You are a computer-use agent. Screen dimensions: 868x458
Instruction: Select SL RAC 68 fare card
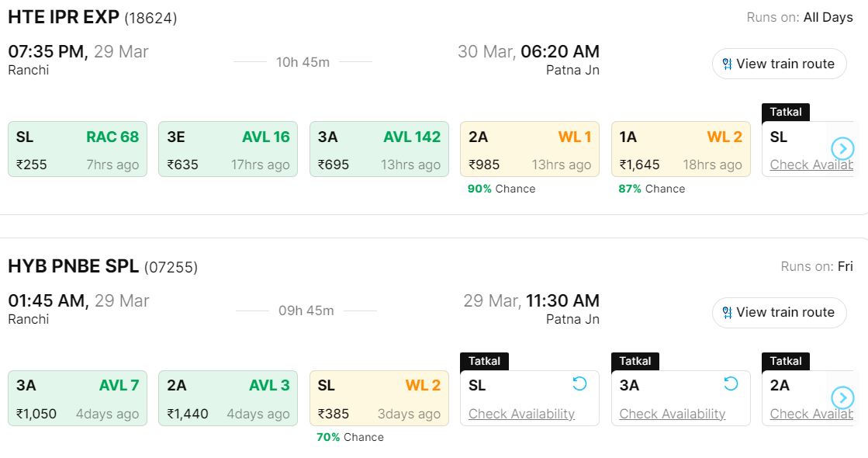pos(78,149)
